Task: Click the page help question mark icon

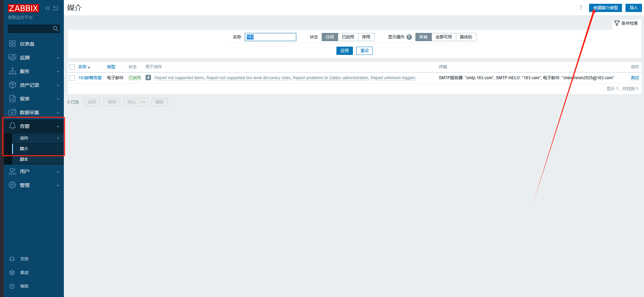Action: click(x=581, y=8)
